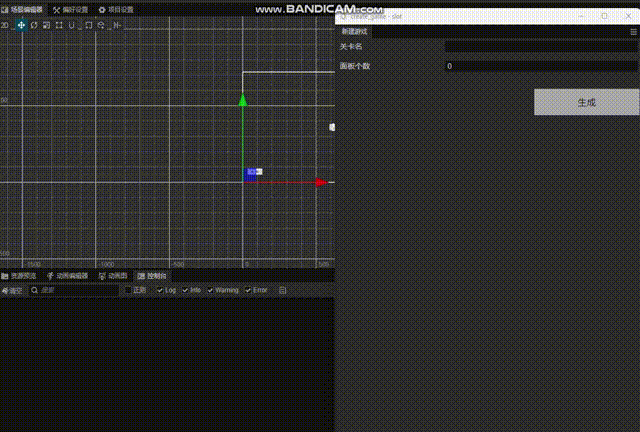Open the 项目设置 project settings tab
640x432 pixels.
tap(116, 10)
